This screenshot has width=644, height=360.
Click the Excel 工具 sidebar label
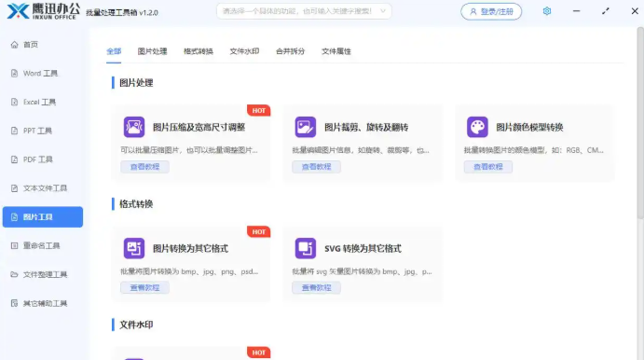(x=39, y=102)
